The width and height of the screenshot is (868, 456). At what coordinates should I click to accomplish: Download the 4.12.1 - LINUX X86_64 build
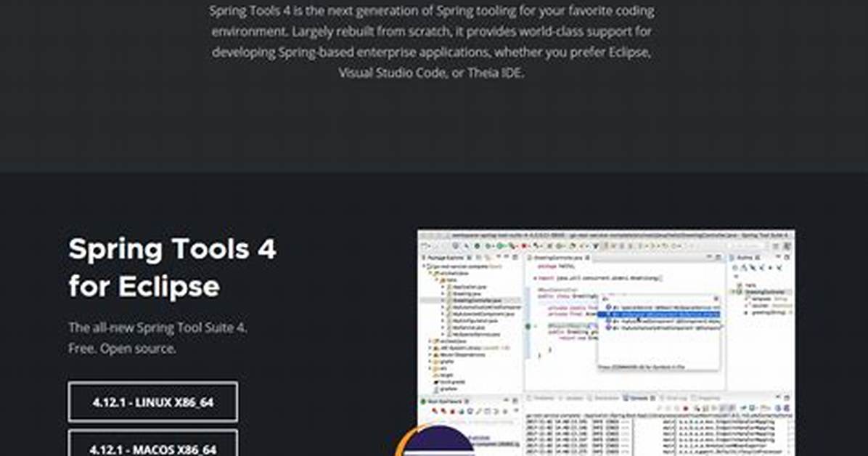pyautogui.click(x=153, y=402)
